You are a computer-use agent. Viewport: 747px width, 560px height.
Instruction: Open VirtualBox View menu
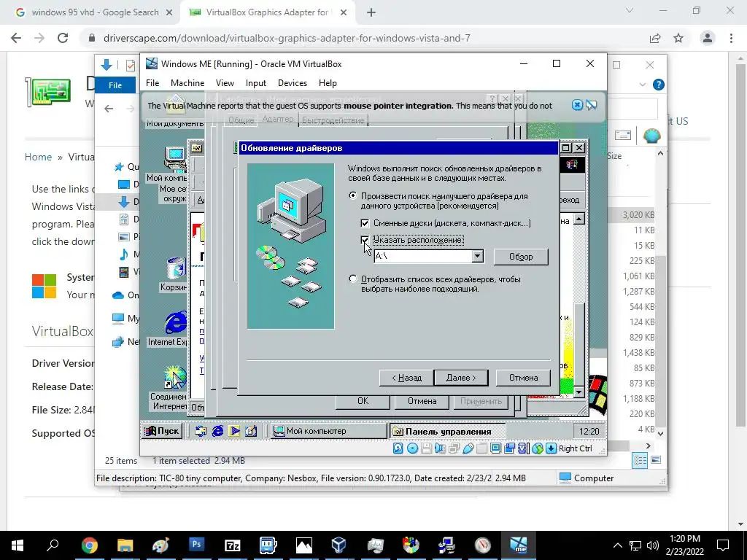pyautogui.click(x=225, y=83)
